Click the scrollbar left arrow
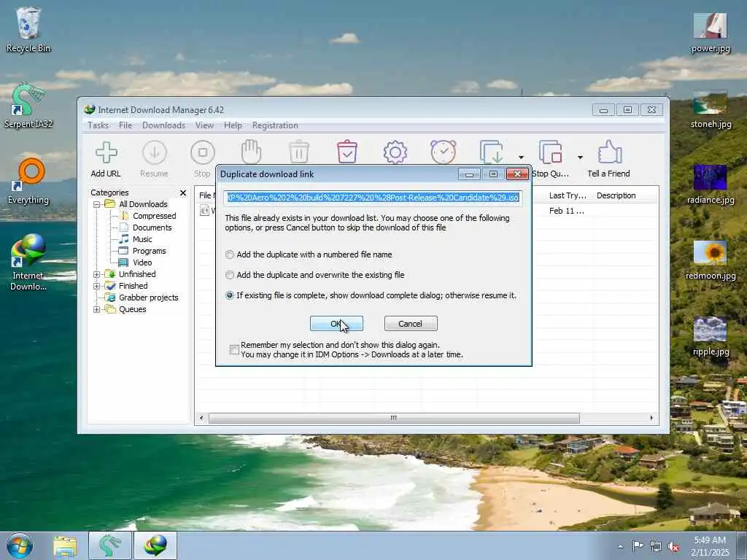The image size is (747, 560). (201, 419)
